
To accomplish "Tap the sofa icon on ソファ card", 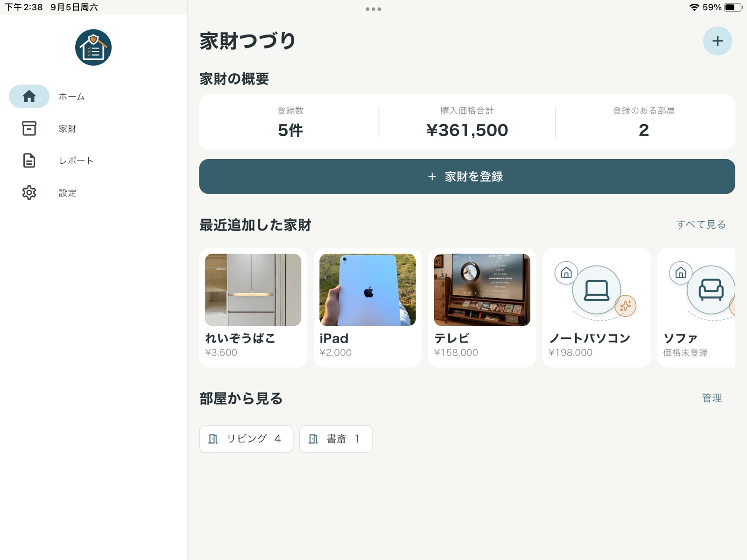I will (x=711, y=290).
